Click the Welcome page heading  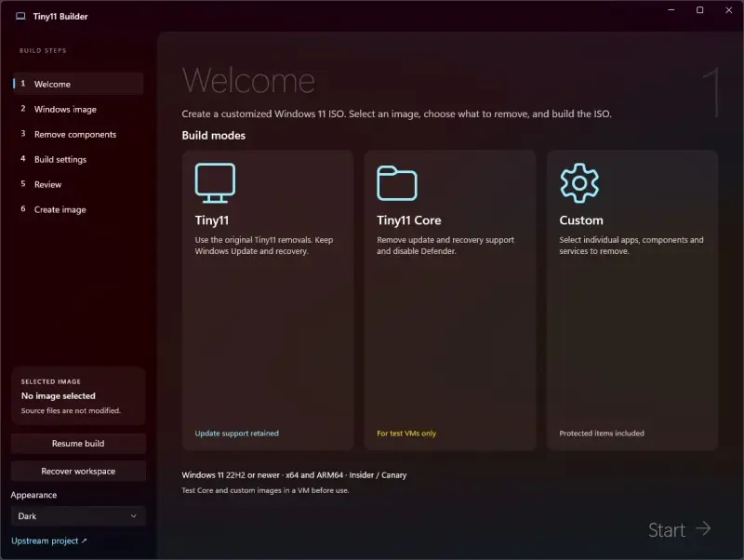248,81
